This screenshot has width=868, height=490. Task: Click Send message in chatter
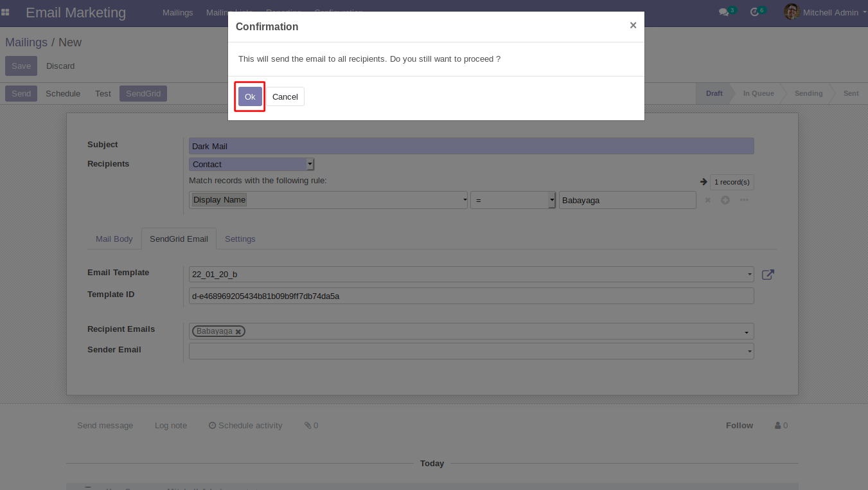(105, 426)
